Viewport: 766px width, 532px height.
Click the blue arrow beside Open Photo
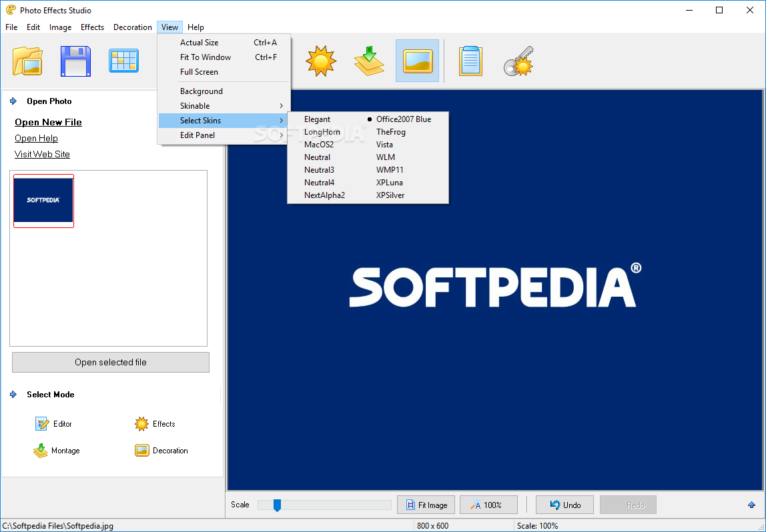(13, 101)
